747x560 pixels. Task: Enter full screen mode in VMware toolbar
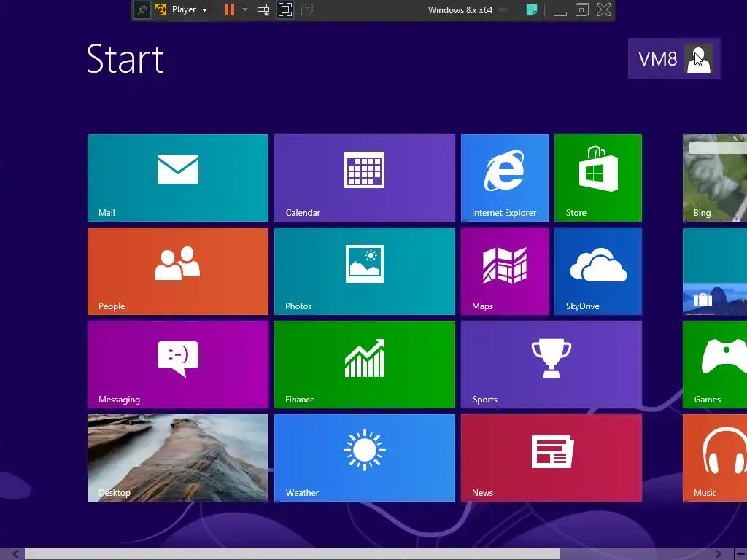pos(285,9)
